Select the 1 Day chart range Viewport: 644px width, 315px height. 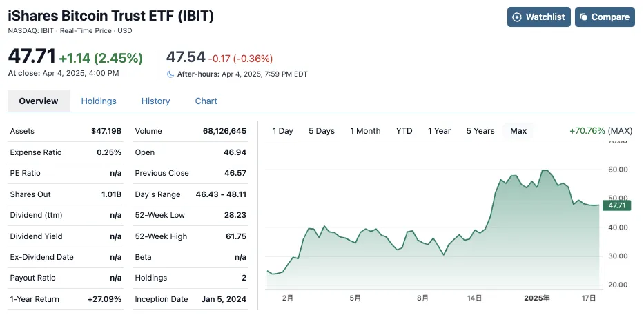282,131
